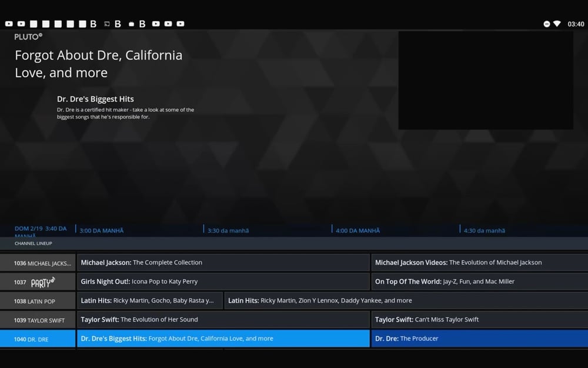Click the CHANNEL LINEUP header
This screenshot has height=368, width=588.
[x=34, y=243]
